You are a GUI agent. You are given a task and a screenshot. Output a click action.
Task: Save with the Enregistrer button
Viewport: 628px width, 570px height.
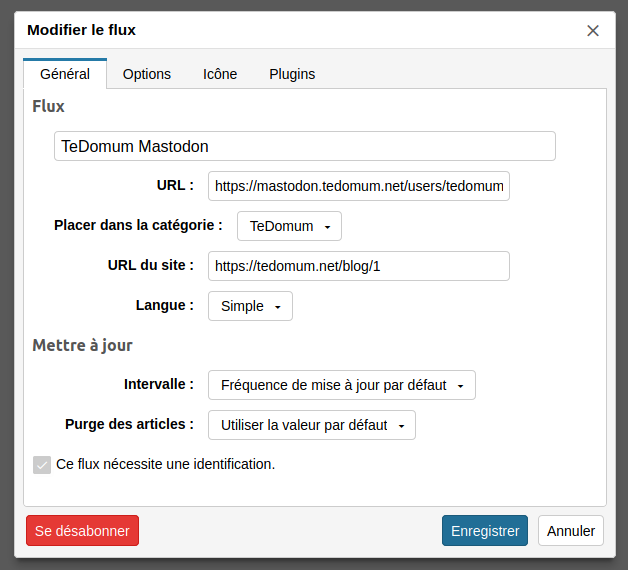[x=485, y=531]
